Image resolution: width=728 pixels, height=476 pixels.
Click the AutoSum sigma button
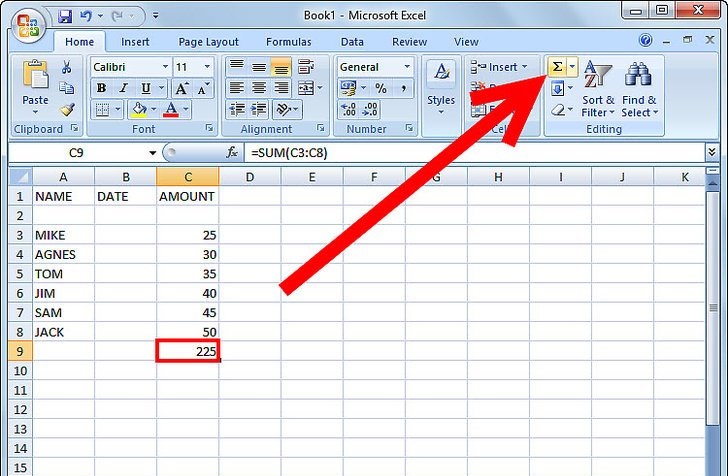click(557, 67)
